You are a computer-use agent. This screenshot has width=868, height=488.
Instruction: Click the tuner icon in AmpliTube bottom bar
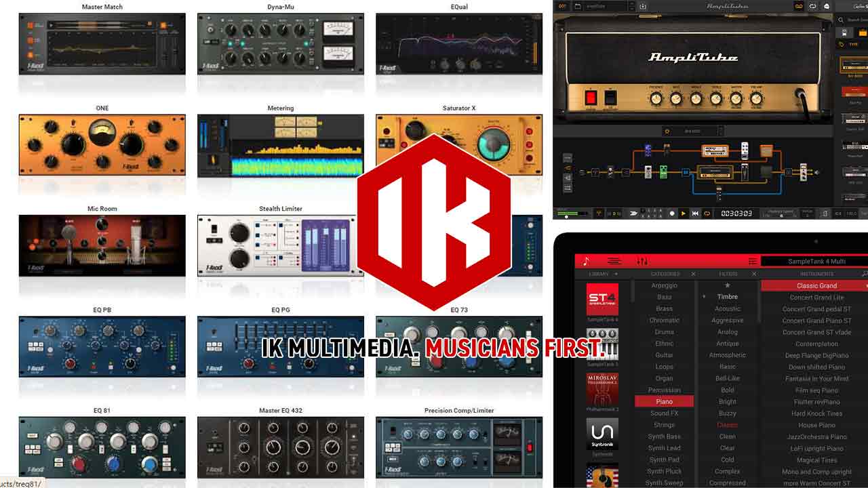click(x=598, y=213)
